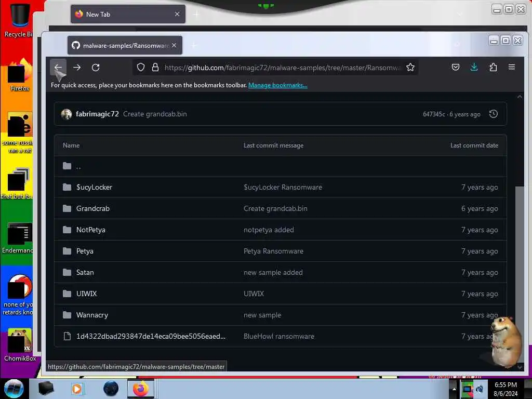This screenshot has height=399, width=532.
Task: Go to parent directory via the two dots
Action: pyautogui.click(x=78, y=166)
